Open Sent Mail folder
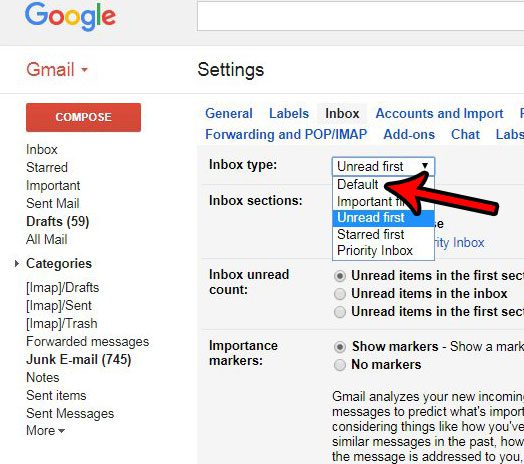This screenshot has width=524, height=464. tap(53, 203)
